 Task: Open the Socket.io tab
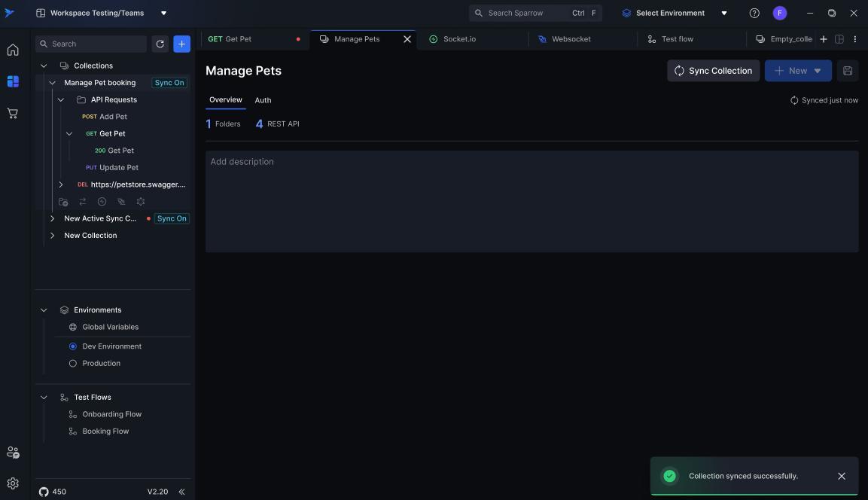[458, 39]
